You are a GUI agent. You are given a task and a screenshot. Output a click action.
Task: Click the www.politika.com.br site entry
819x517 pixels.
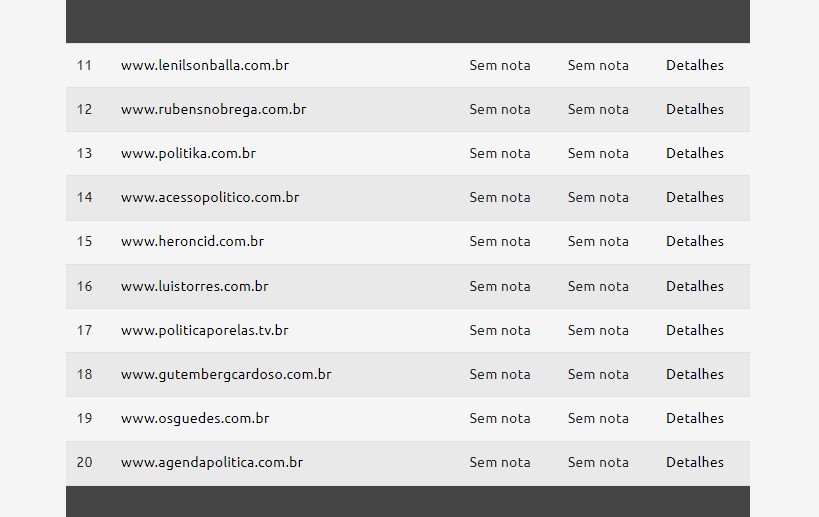click(189, 153)
